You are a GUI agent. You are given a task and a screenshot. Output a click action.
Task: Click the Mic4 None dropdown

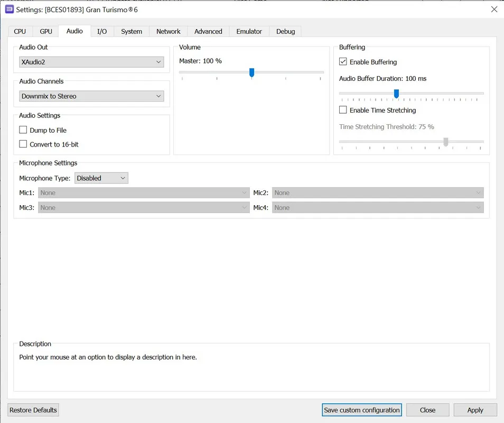378,207
